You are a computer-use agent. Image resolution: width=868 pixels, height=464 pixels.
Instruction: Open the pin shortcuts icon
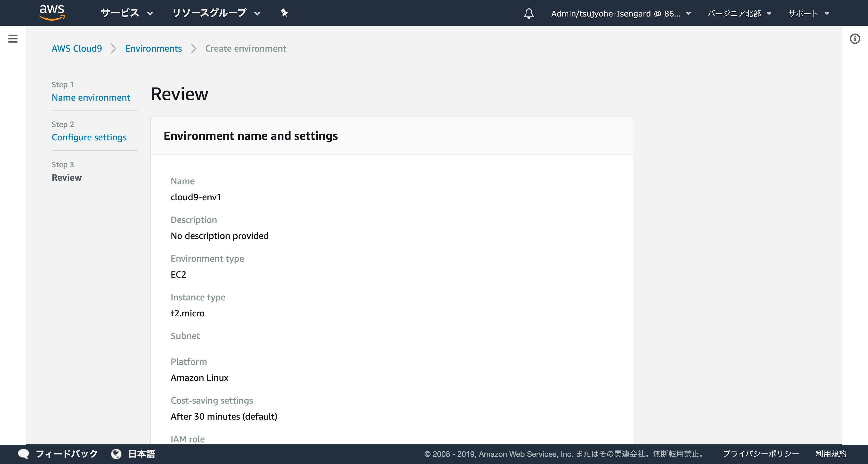[x=284, y=13]
